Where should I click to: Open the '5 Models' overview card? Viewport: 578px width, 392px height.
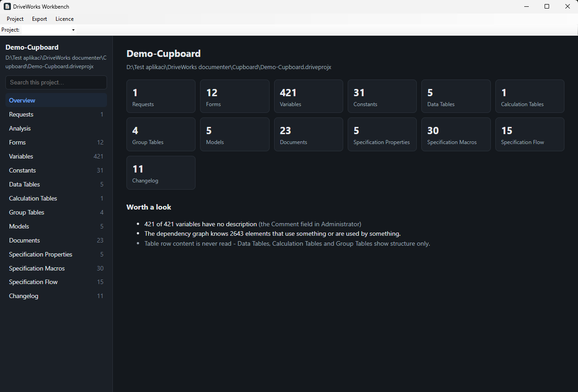(x=235, y=134)
